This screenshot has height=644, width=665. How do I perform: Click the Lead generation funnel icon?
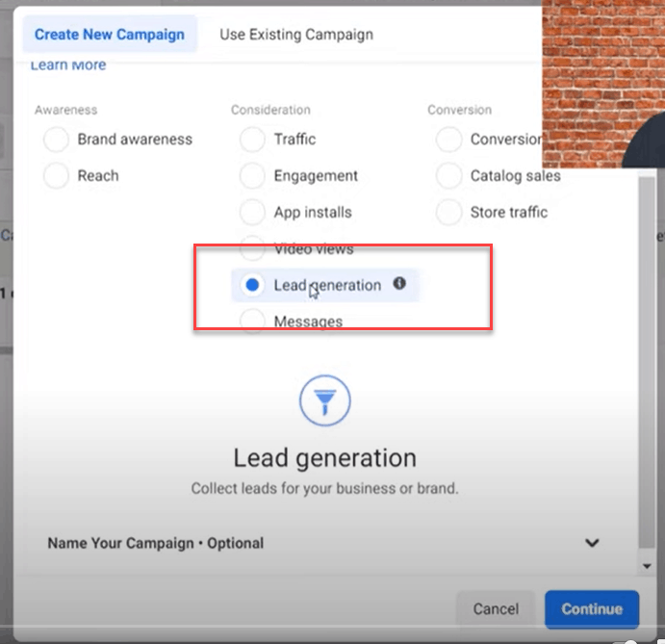(x=325, y=400)
